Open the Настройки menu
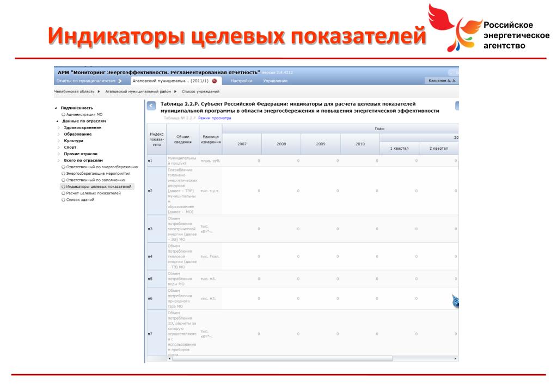This screenshot has width=557, height=392. (x=242, y=81)
